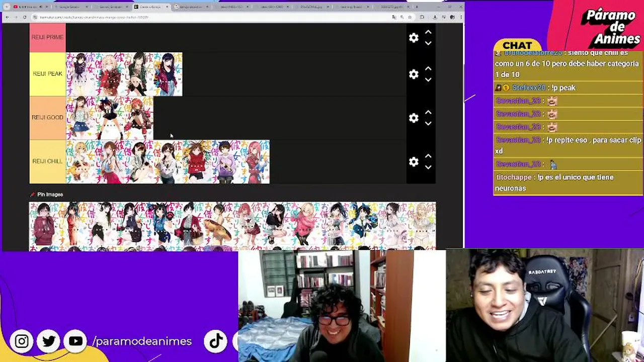This screenshot has height=362, width=644.
Task: Open settings gear for REIJI PRIME row
Action: point(414,38)
